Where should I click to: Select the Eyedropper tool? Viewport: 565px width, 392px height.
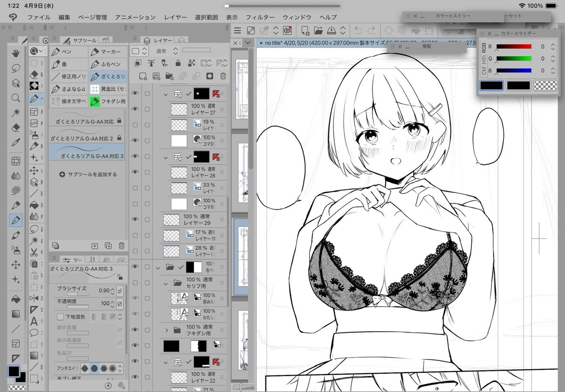tap(16, 142)
